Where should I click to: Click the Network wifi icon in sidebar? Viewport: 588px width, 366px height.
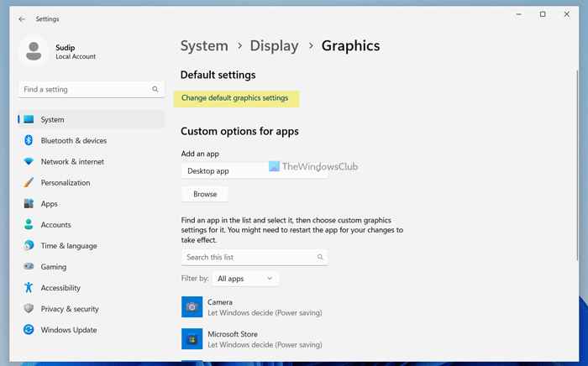pyautogui.click(x=29, y=161)
